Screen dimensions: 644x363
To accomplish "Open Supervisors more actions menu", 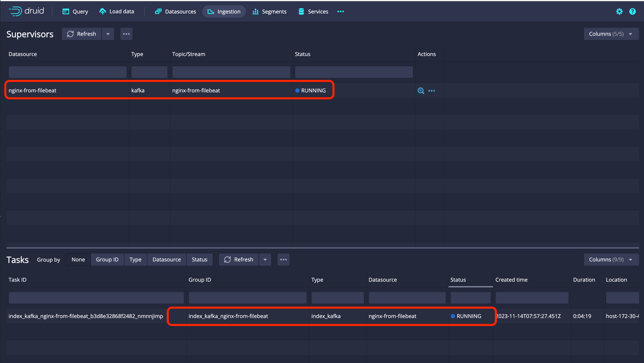I will pyautogui.click(x=126, y=34).
